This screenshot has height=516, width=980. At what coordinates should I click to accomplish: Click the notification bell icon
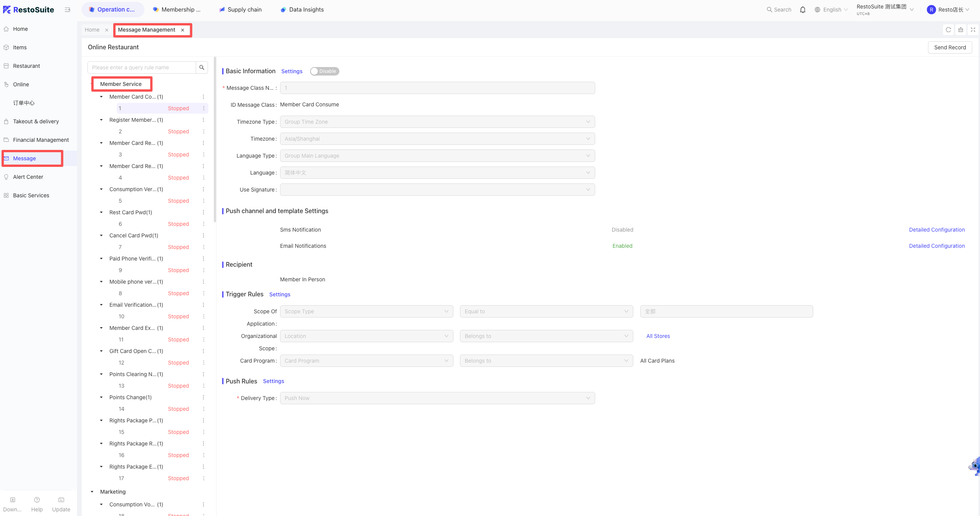click(x=803, y=10)
